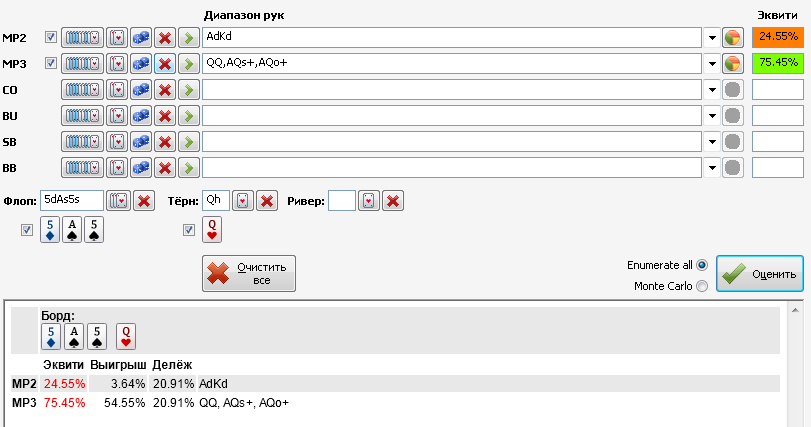This screenshot has width=811, height=427.
Task: Open card picker for MP3 row
Action: point(117,64)
